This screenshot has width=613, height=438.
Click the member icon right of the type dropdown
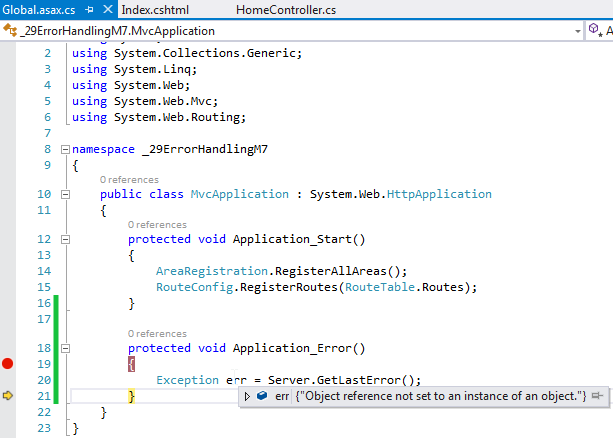point(595,30)
